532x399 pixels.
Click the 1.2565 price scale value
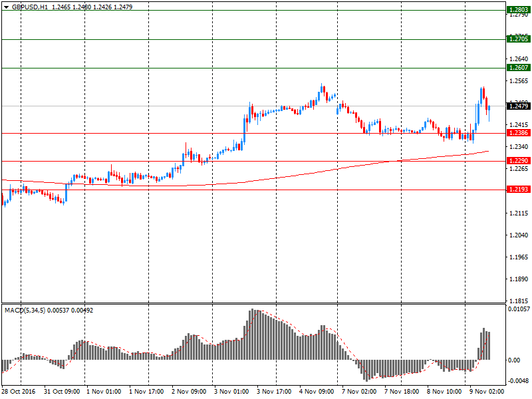coord(519,80)
